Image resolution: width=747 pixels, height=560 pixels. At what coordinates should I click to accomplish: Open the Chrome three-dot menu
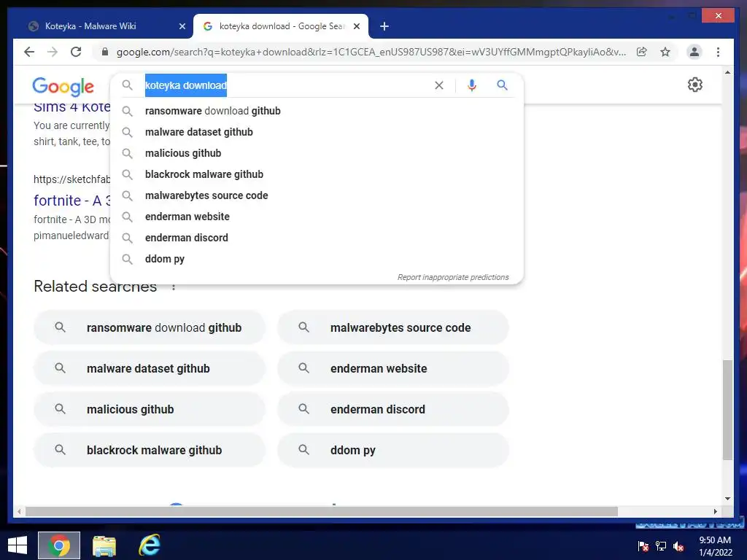click(x=718, y=52)
